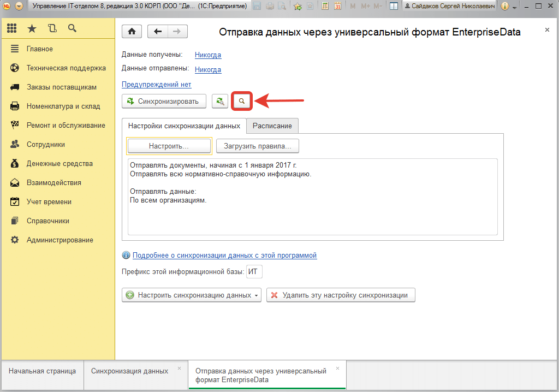
Task: Click the sync with magnifier icon button
Action: [220, 102]
